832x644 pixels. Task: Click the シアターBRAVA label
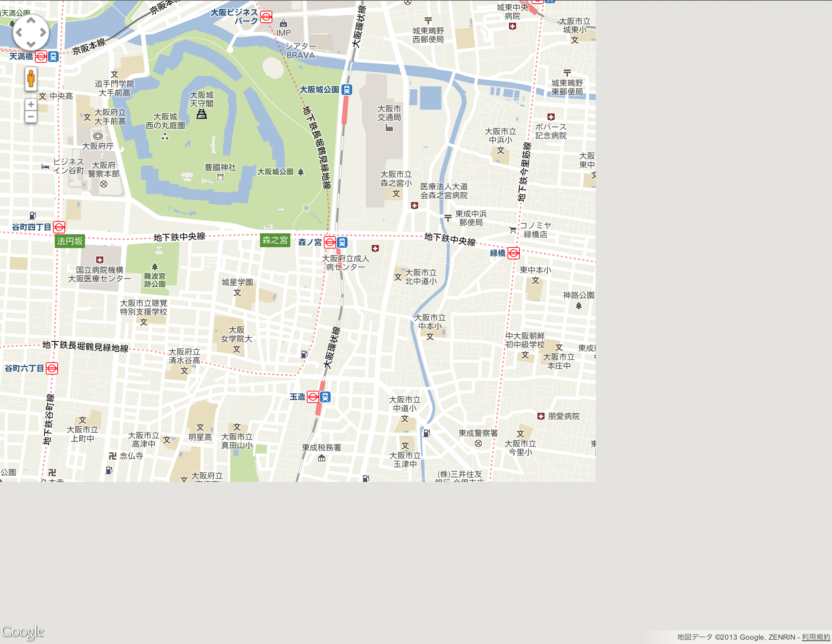point(301,51)
